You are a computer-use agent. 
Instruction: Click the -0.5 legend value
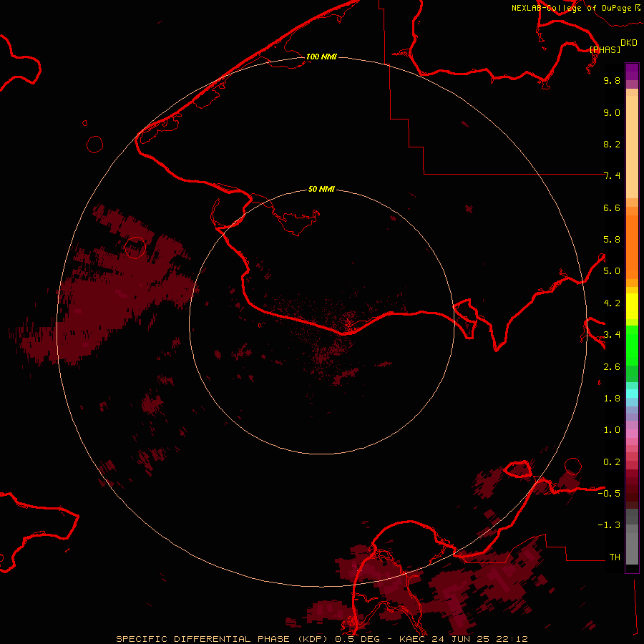point(609,494)
